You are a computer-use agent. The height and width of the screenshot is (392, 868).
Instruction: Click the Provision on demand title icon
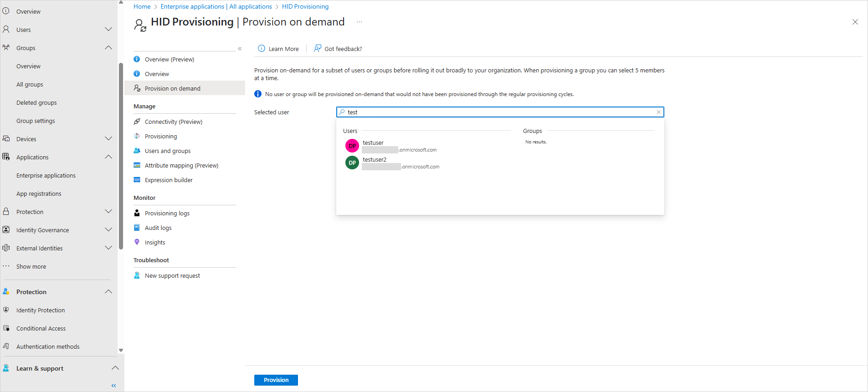point(140,25)
